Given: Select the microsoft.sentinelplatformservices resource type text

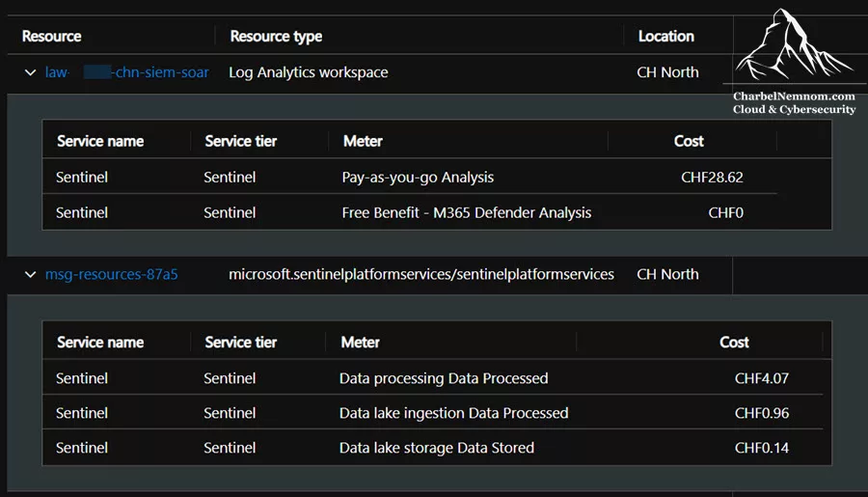Looking at the screenshot, I should point(421,274).
